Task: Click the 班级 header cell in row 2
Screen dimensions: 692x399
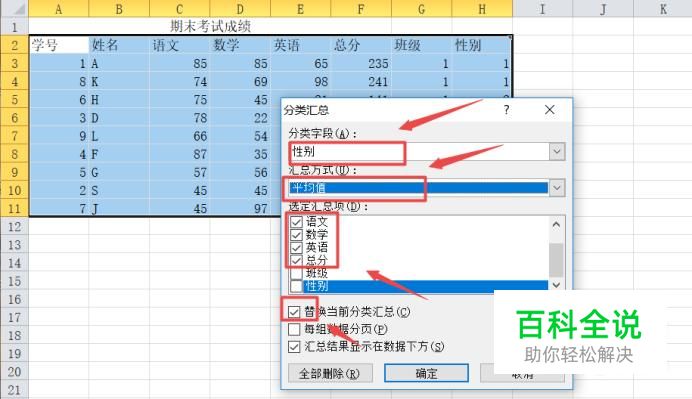Action: 421,45
